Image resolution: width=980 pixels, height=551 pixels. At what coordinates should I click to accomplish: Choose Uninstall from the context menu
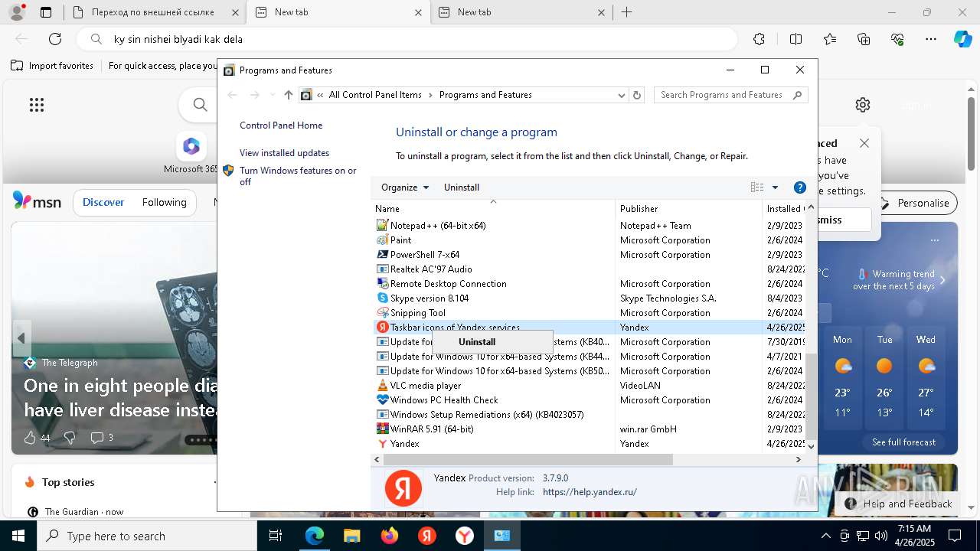pos(492,342)
